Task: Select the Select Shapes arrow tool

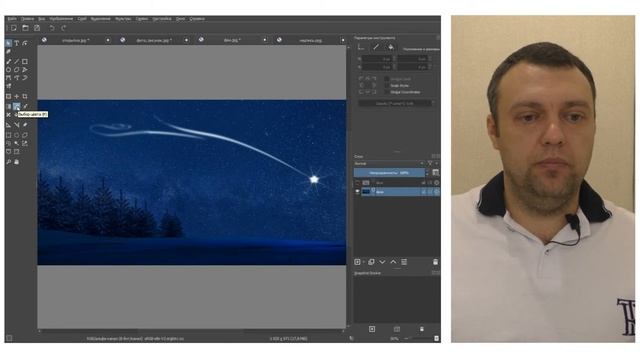Action: point(9,43)
